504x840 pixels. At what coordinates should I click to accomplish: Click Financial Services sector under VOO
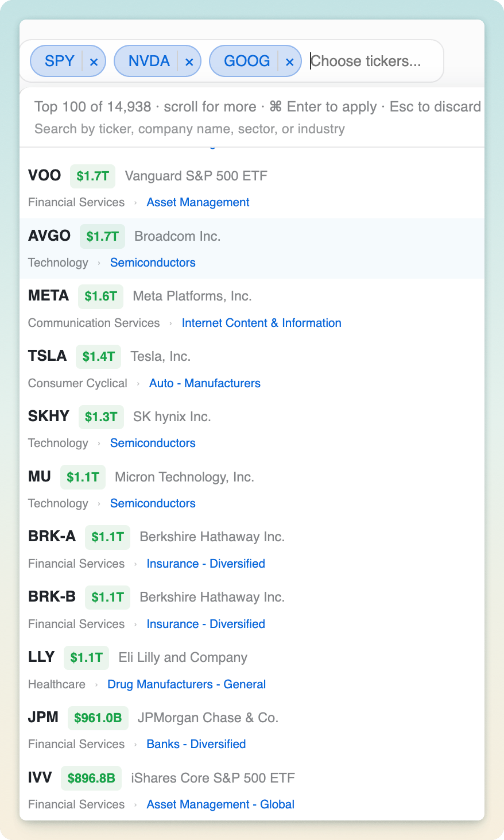[x=76, y=202]
